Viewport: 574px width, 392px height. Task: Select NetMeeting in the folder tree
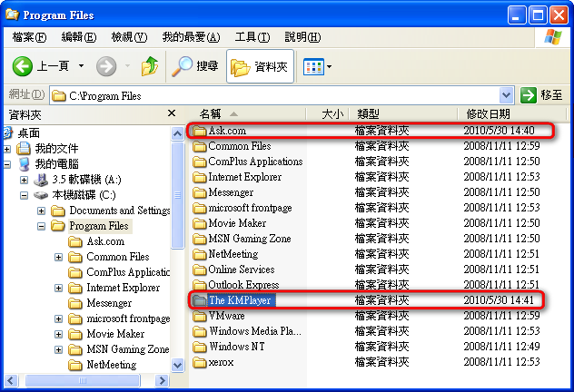tap(112, 365)
